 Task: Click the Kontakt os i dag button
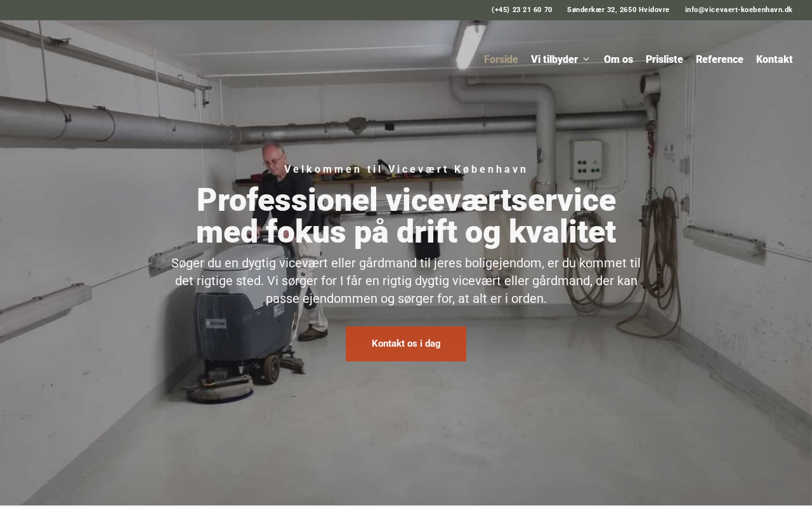tap(406, 344)
